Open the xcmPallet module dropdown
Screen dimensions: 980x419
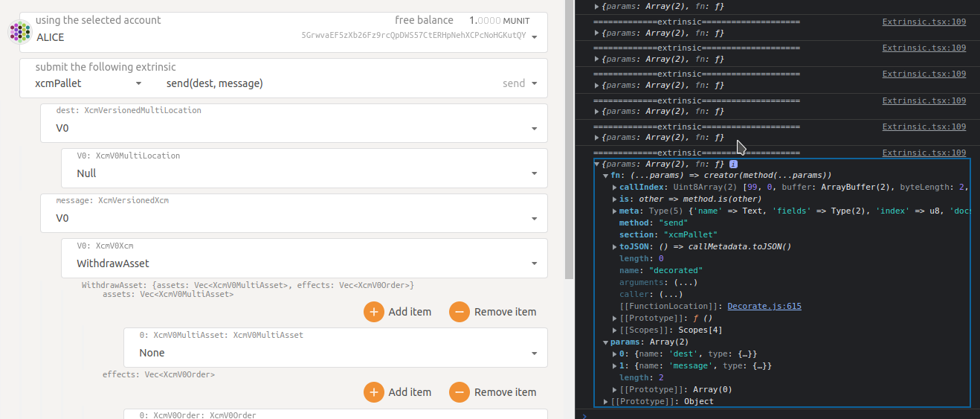pyautogui.click(x=88, y=83)
